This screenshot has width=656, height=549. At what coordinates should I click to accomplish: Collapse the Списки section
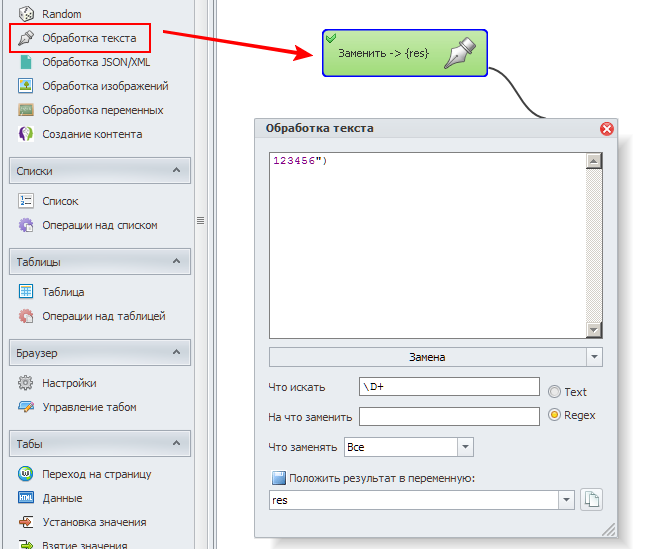point(177,170)
